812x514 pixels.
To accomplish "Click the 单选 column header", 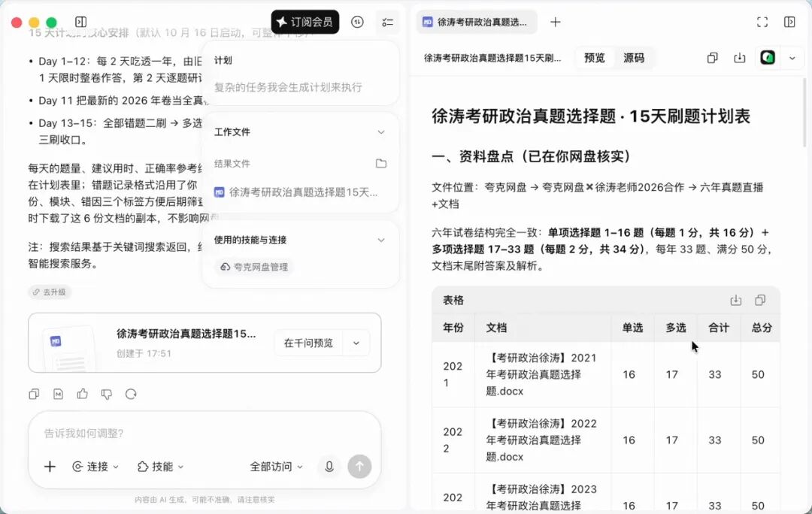I will point(632,328).
